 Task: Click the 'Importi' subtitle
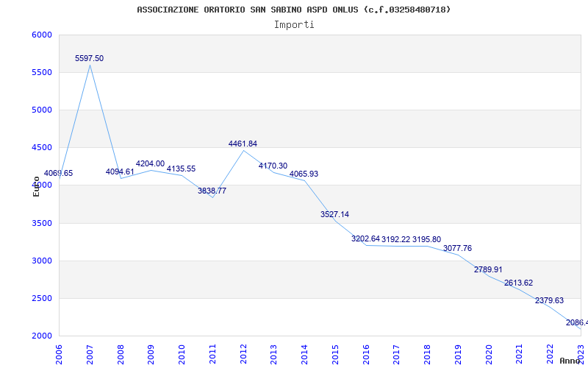[x=294, y=25]
